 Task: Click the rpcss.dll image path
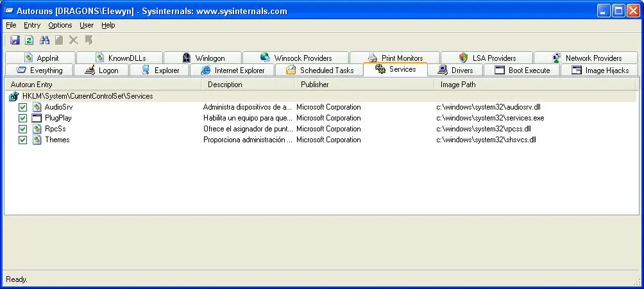point(484,129)
